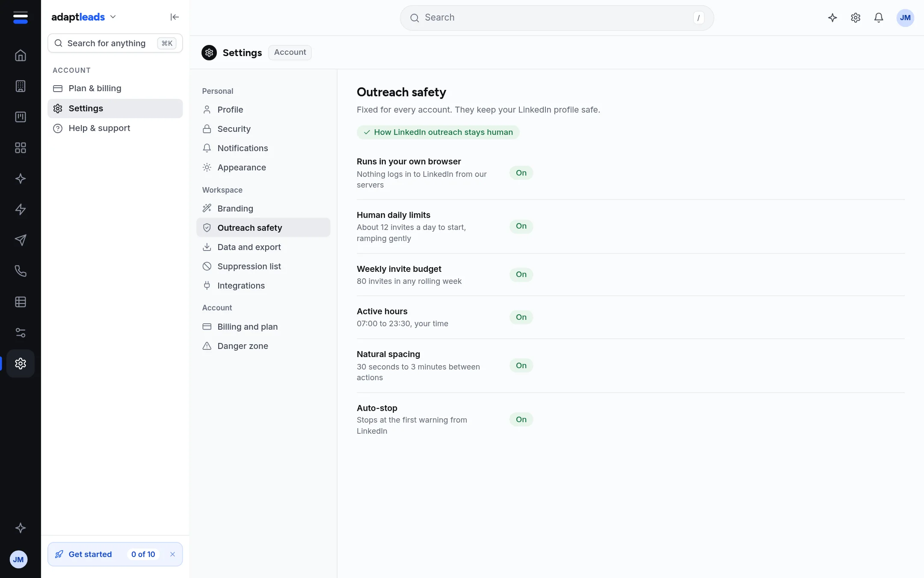Focus the top Search field

557,18
